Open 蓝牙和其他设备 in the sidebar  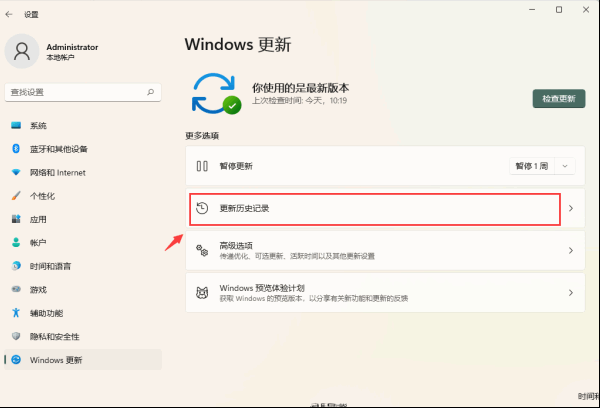(83, 149)
